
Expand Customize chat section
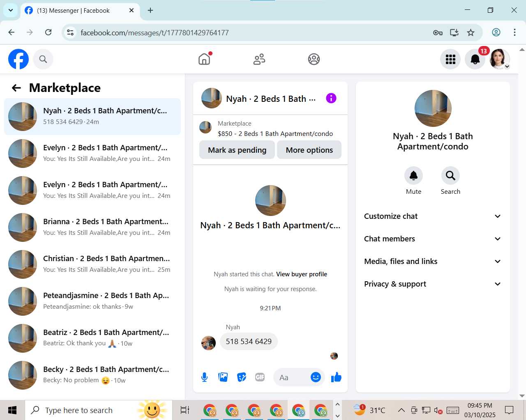[433, 216]
